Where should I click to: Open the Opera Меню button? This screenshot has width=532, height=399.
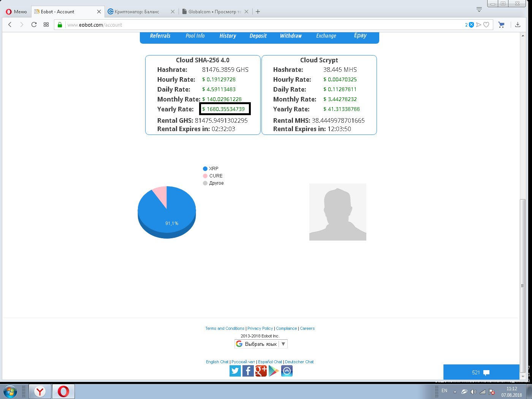click(16, 12)
